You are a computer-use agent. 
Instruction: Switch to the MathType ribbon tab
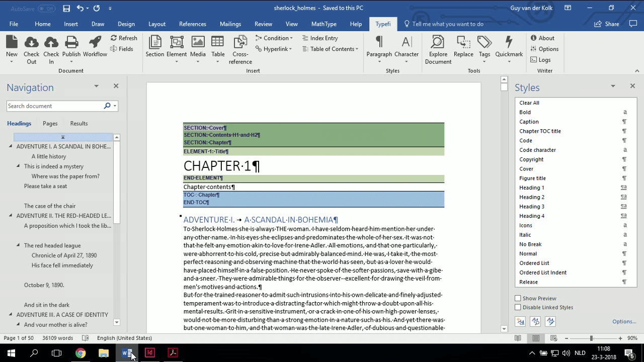(324, 24)
